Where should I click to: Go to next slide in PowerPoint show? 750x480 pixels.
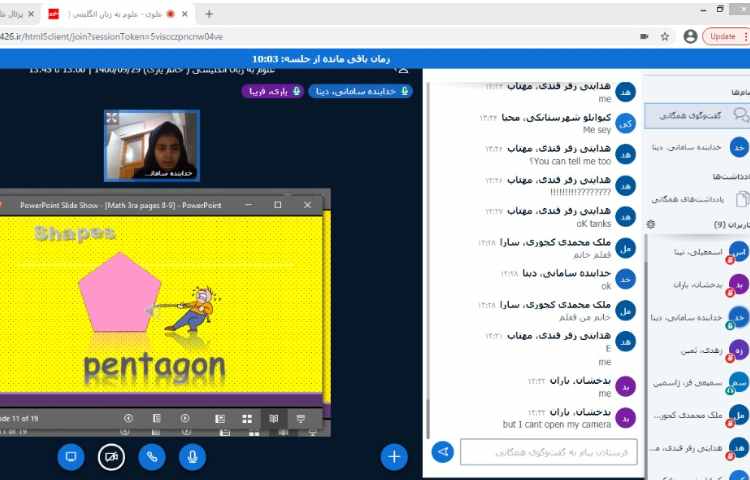(185, 417)
